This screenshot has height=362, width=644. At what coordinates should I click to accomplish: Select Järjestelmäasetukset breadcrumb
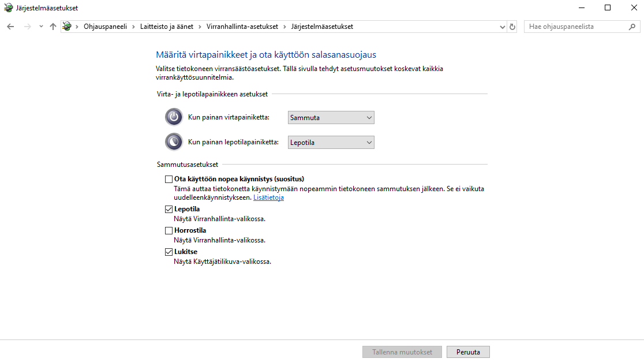tap(322, 27)
